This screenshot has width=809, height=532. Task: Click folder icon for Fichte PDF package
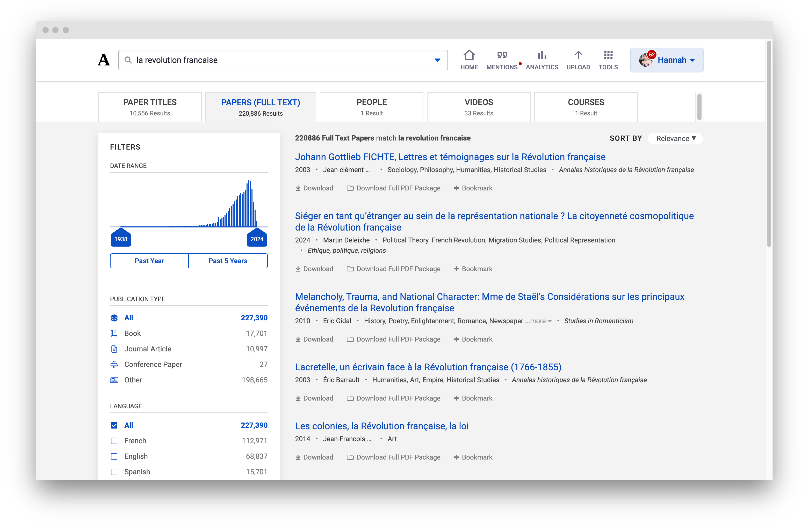(350, 188)
